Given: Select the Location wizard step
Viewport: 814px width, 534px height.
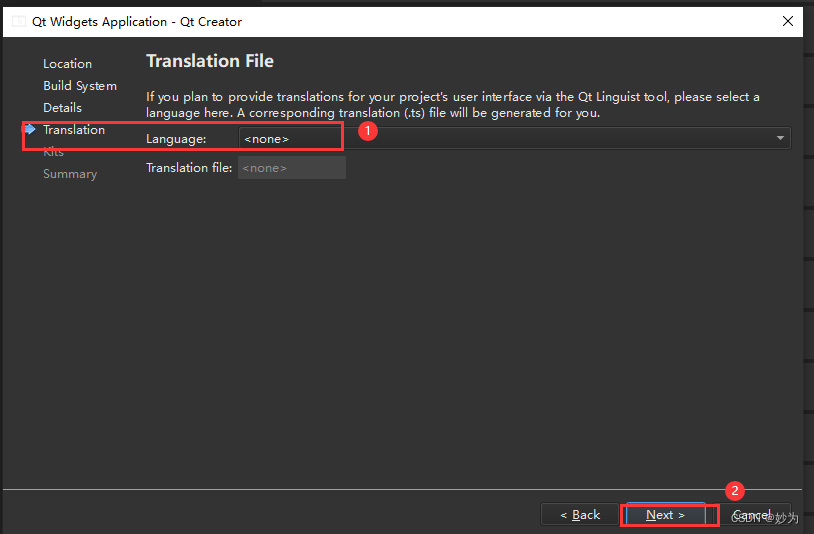Looking at the screenshot, I should pyautogui.click(x=67, y=64).
